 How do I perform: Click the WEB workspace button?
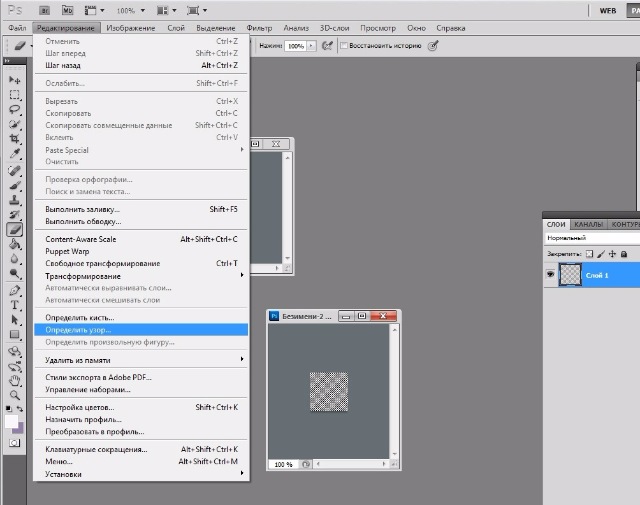coord(607,10)
